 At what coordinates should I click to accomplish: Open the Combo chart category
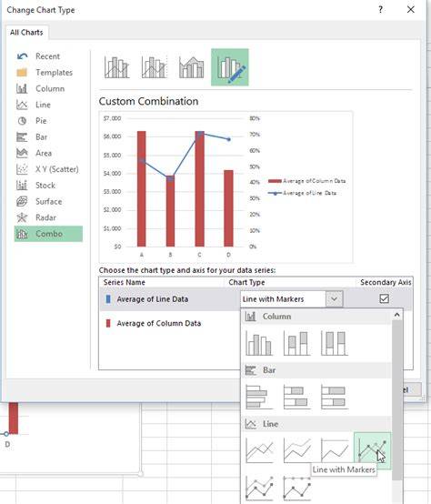click(x=48, y=234)
